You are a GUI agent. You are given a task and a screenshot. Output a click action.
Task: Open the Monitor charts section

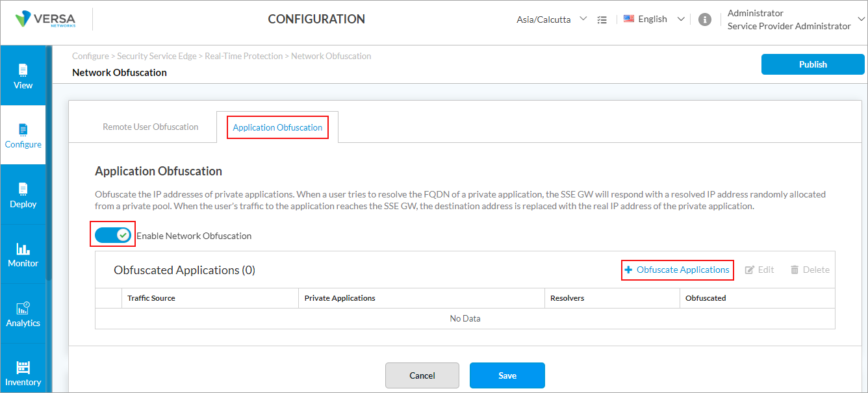coord(23,255)
